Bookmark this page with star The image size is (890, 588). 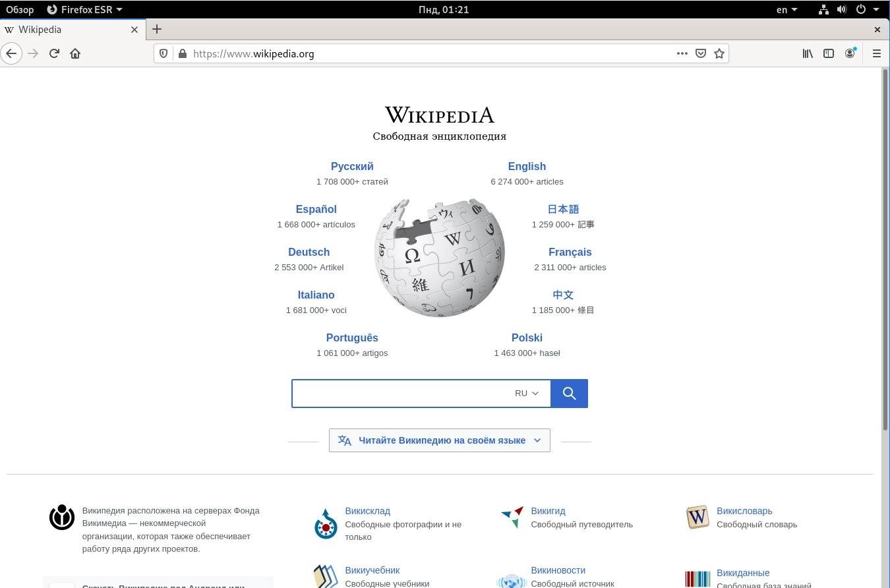(719, 53)
